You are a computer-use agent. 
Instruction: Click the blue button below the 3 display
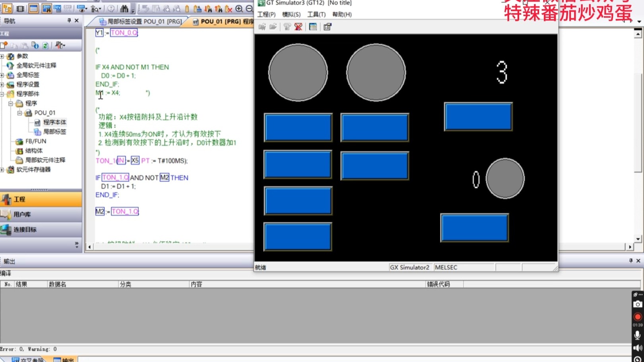click(x=478, y=117)
